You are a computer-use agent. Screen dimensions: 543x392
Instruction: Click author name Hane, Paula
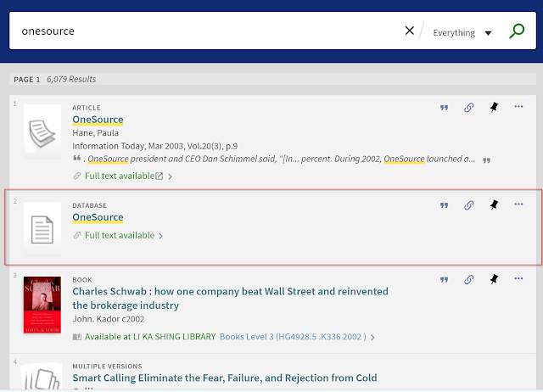click(95, 133)
